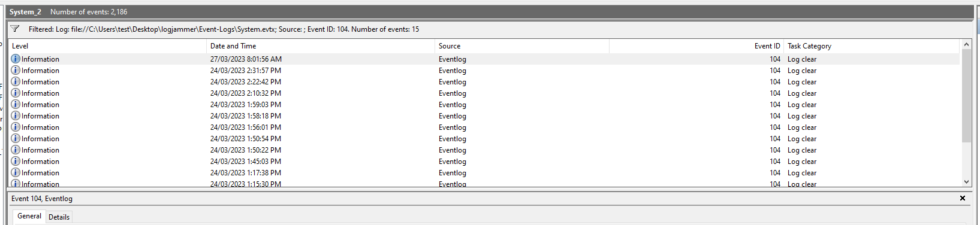
Task: Click info icon for 1:56:01 PM event
Action: click(x=16, y=127)
